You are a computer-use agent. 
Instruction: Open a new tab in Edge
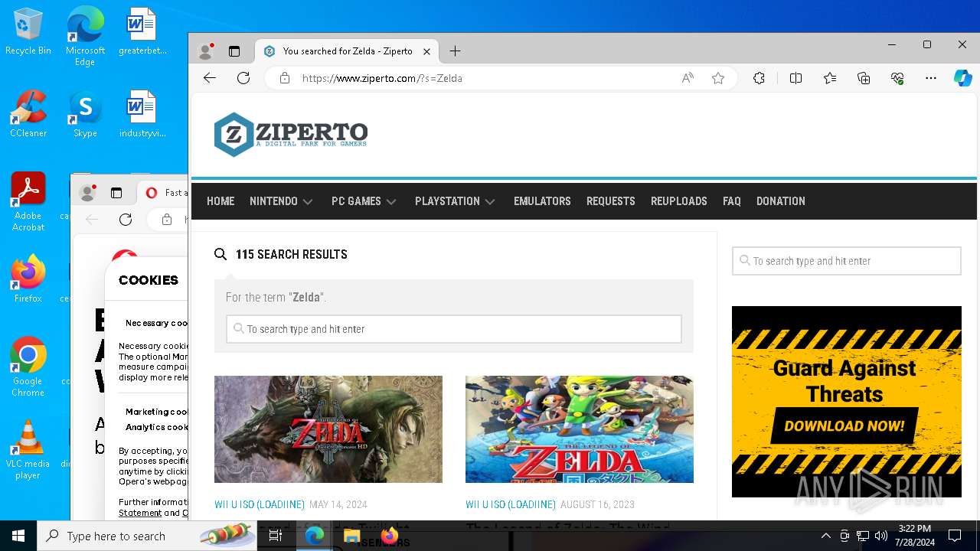[455, 51]
